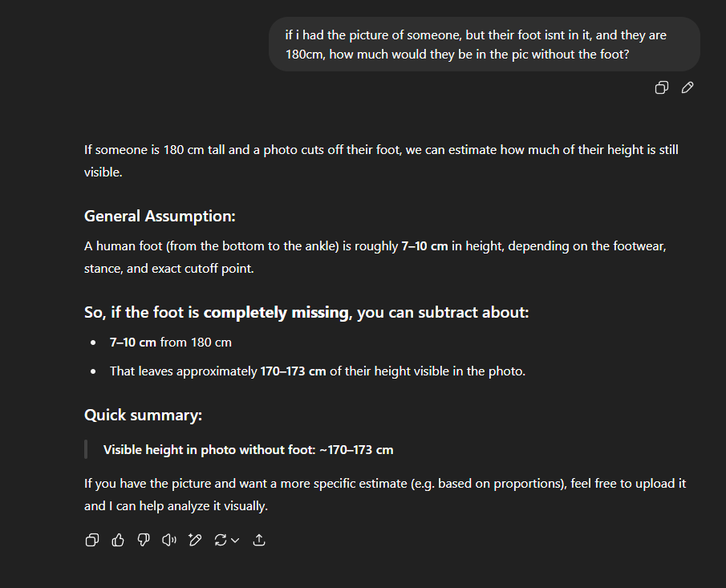Share the response with upload icon

click(x=259, y=540)
